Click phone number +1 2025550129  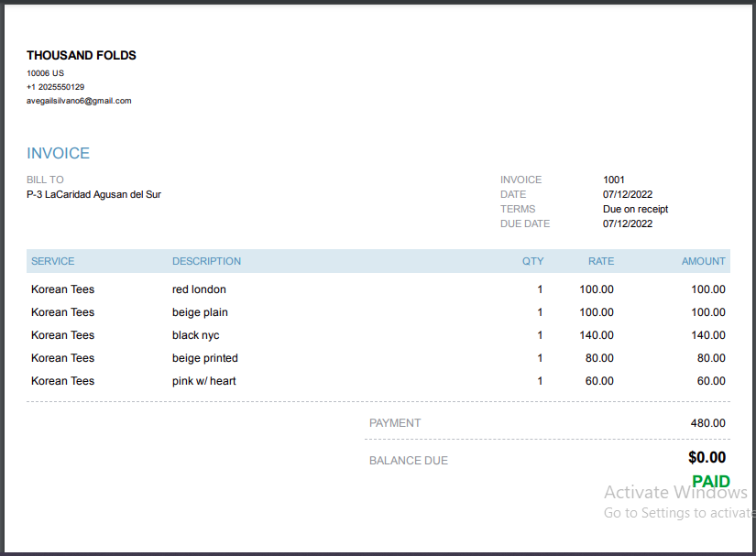point(56,87)
